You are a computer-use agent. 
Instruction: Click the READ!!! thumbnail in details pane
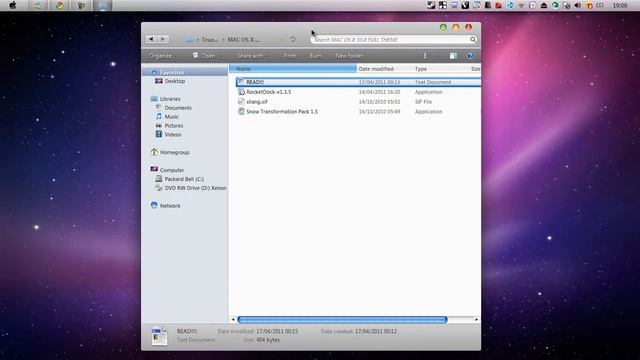[159, 336]
